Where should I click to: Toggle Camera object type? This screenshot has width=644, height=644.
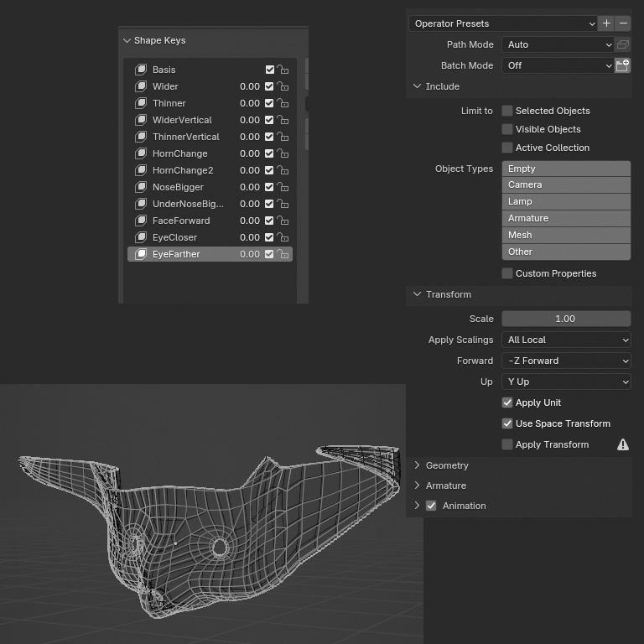click(566, 184)
